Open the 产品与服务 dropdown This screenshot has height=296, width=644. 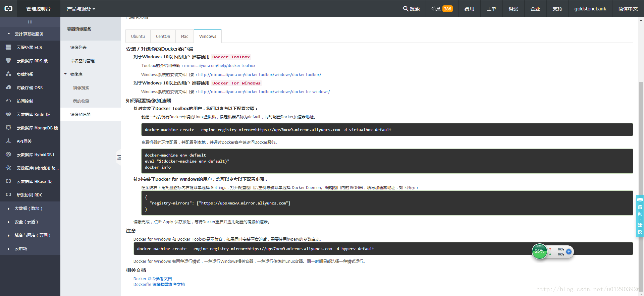pyautogui.click(x=81, y=9)
